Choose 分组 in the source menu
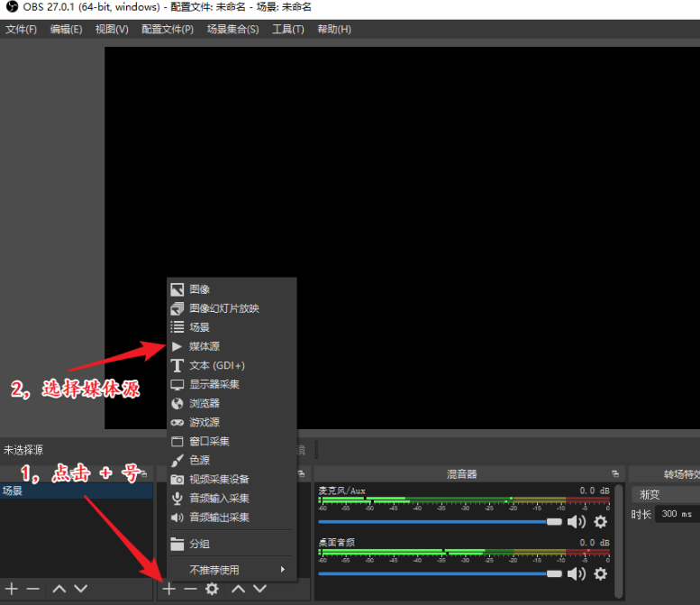Screen dimensions: 700x605 232,544
